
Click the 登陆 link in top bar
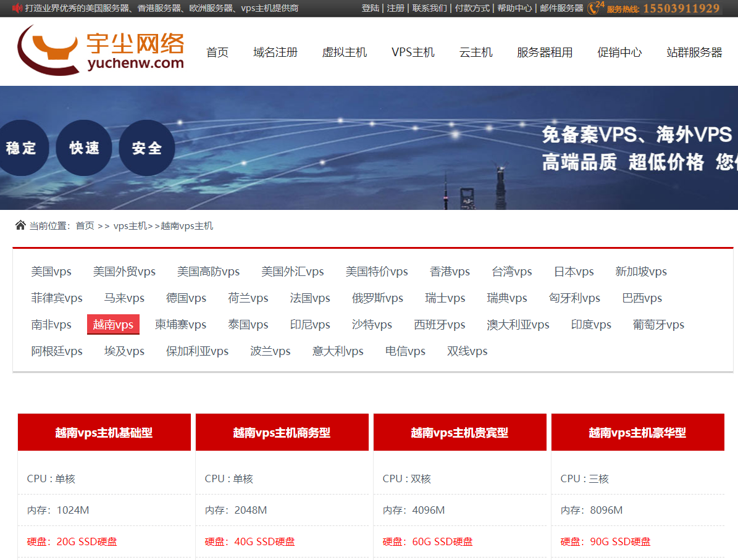click(371, 8)
